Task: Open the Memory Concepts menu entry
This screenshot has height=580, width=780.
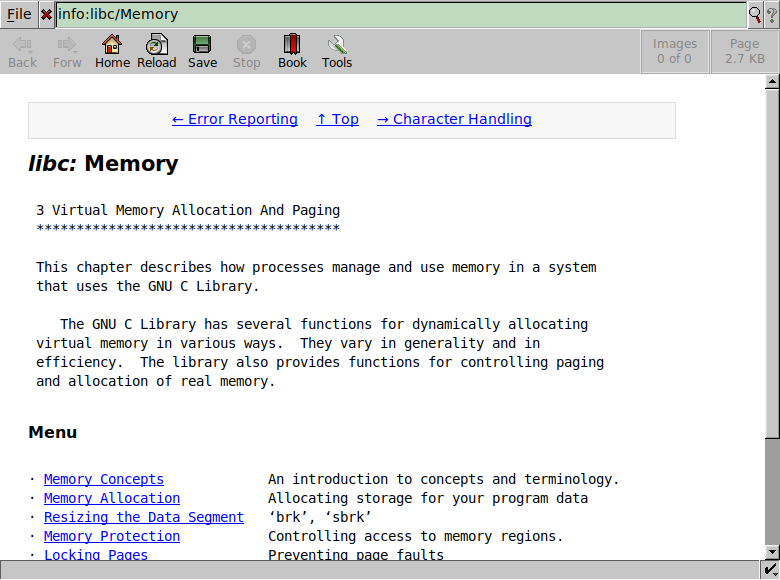Action: click(104, 479)
